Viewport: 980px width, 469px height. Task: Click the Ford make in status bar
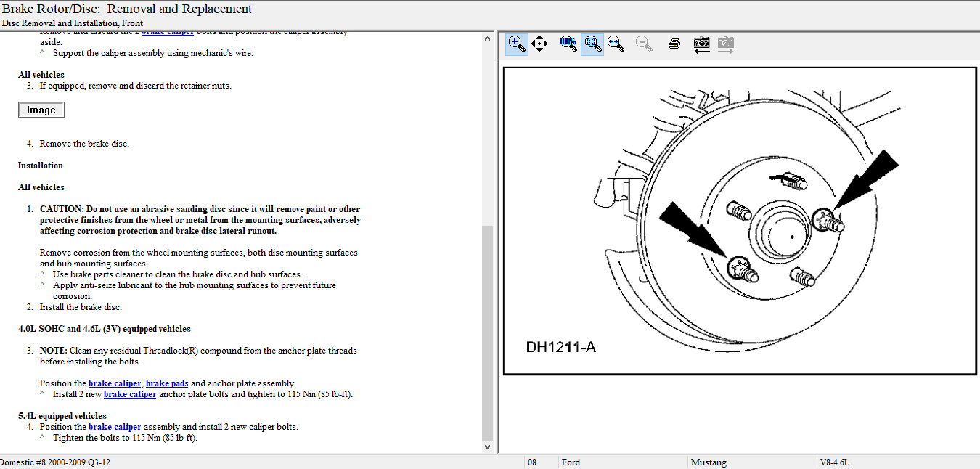pos(571,462)
